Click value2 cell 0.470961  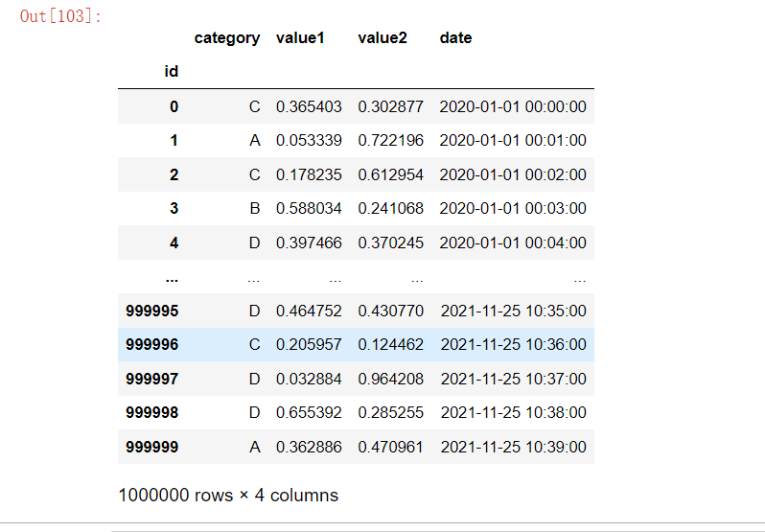[x=391, y=447]
